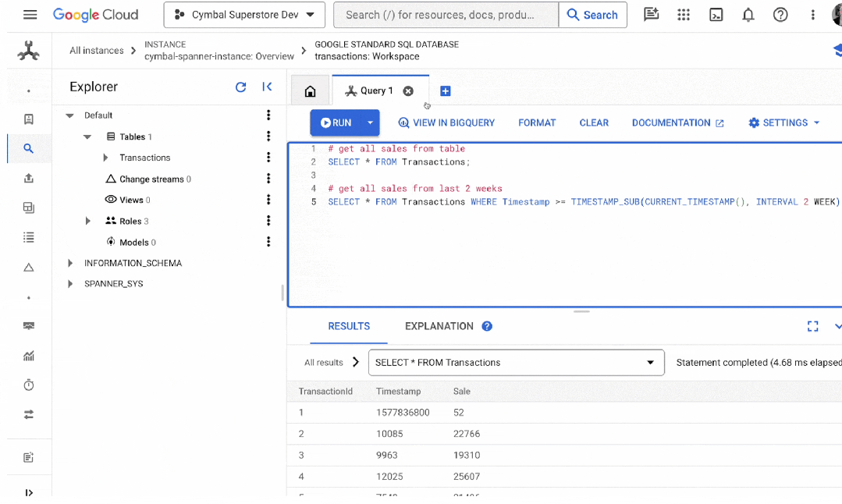Open Cymbal Superstore Dev project selector
This screenshot has height=504, width=842.
244,15
